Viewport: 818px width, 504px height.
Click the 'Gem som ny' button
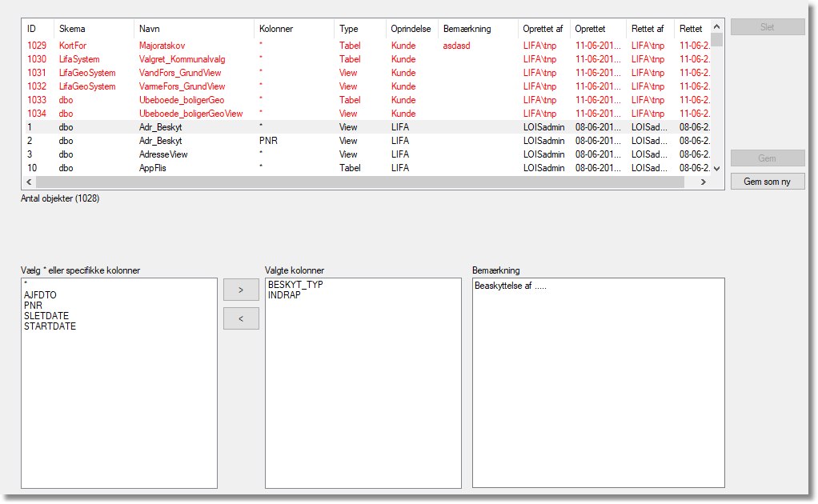[767, 182]
